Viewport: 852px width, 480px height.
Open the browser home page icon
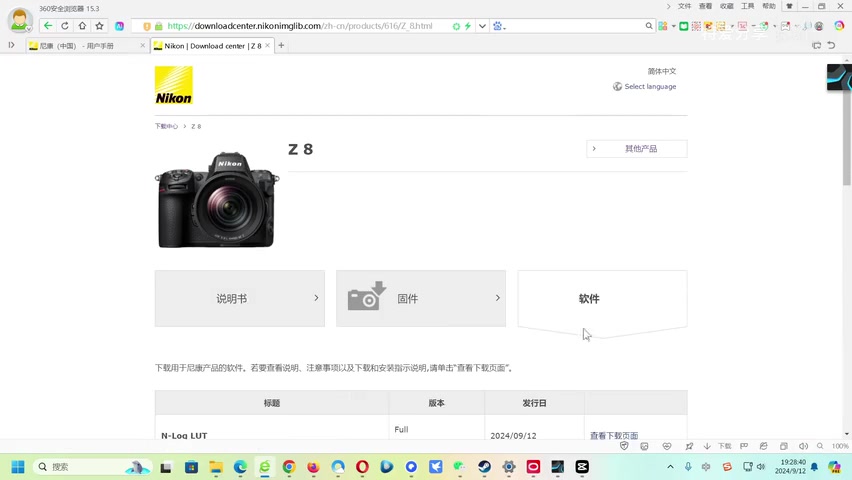(x=82, y=26)
